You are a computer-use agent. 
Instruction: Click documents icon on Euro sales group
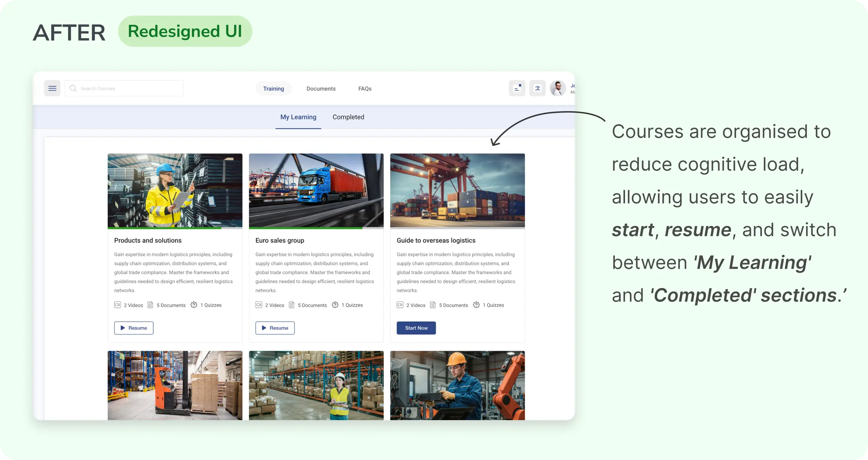(x=291, y=305)
